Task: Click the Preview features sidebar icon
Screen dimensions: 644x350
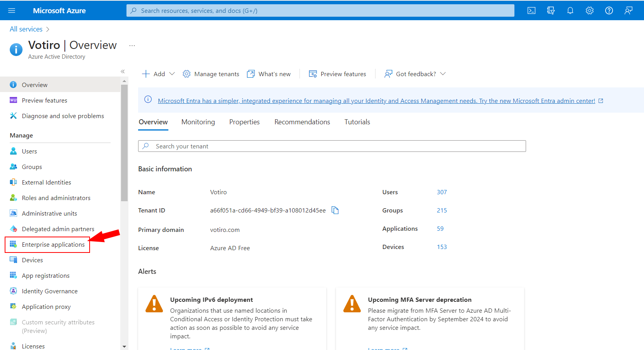Action: [14, 100]
